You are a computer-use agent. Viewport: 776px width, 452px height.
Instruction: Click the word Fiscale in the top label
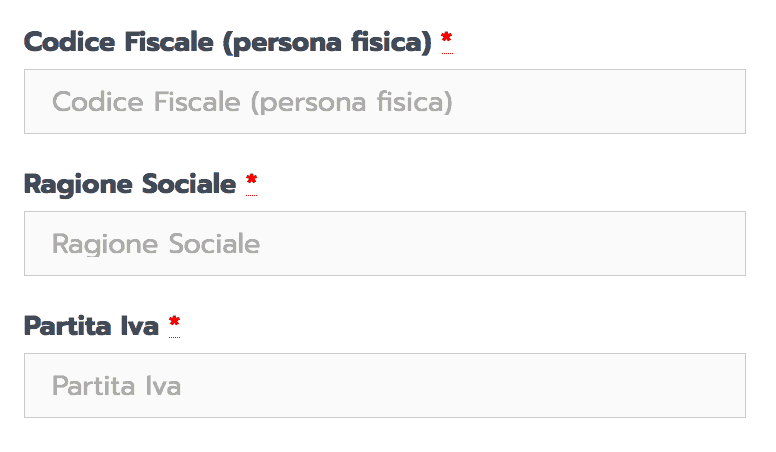pyautogui.click(x=169, y=42)
